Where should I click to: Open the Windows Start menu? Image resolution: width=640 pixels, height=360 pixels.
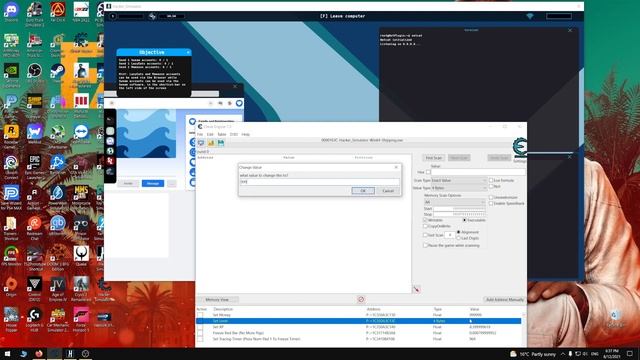point(7,353)
